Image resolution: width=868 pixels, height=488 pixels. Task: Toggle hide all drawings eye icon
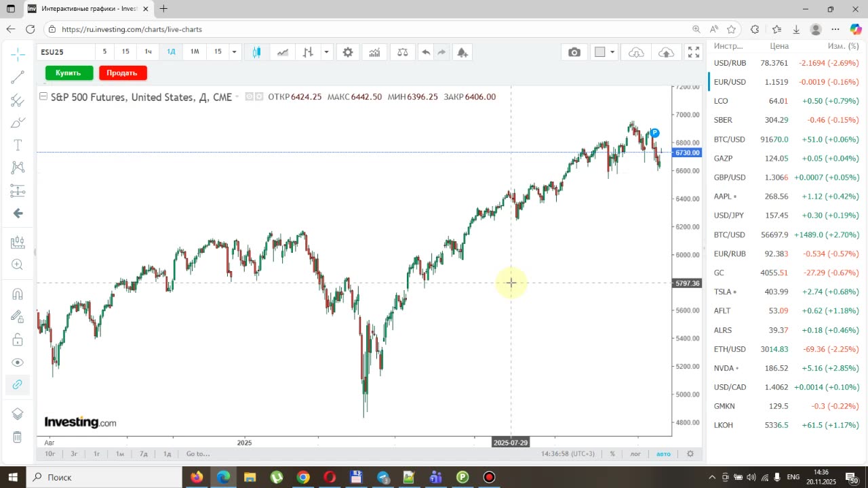pos(18,362)
